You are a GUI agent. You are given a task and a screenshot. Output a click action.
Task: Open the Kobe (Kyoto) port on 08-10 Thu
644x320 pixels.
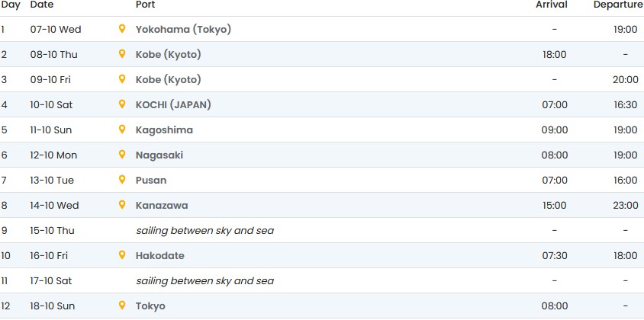point(168,55)
